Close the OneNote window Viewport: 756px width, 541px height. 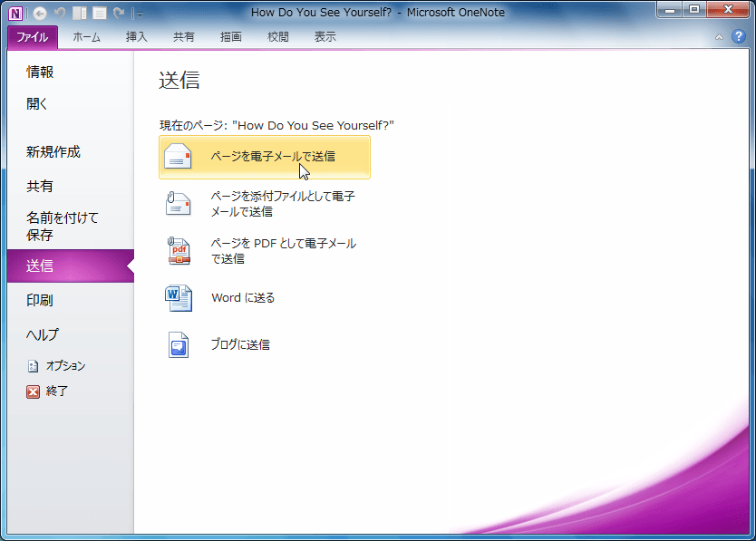point(728,10)
